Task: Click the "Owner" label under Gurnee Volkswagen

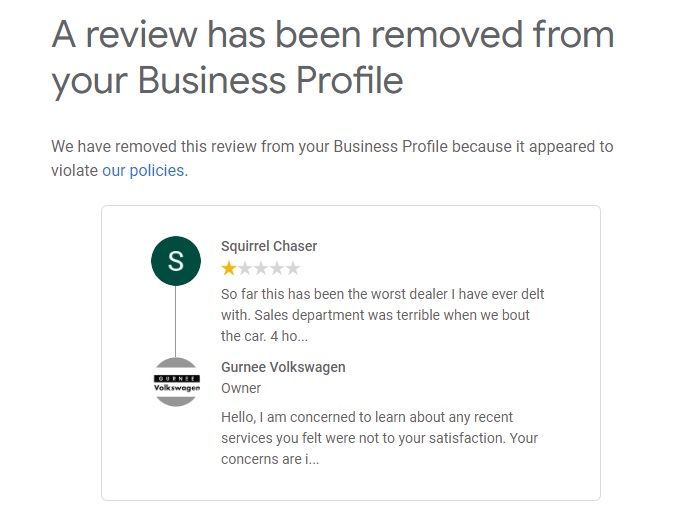Action: coord(241,388)
